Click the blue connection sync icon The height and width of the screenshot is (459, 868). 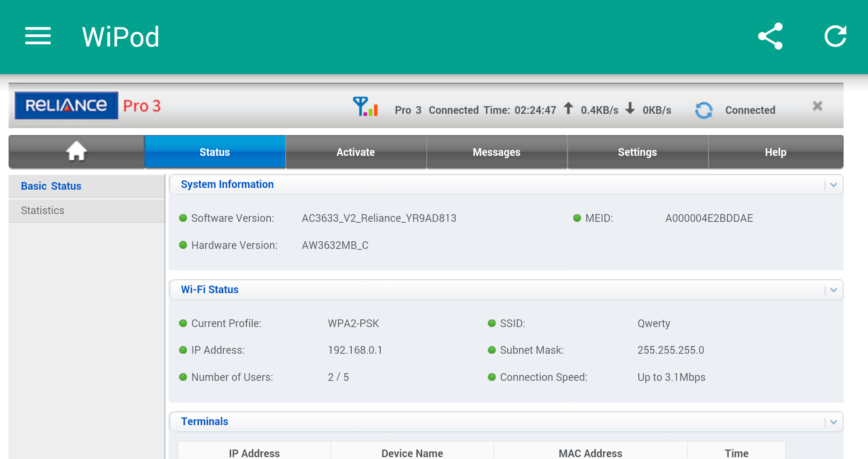click(704, 110)
